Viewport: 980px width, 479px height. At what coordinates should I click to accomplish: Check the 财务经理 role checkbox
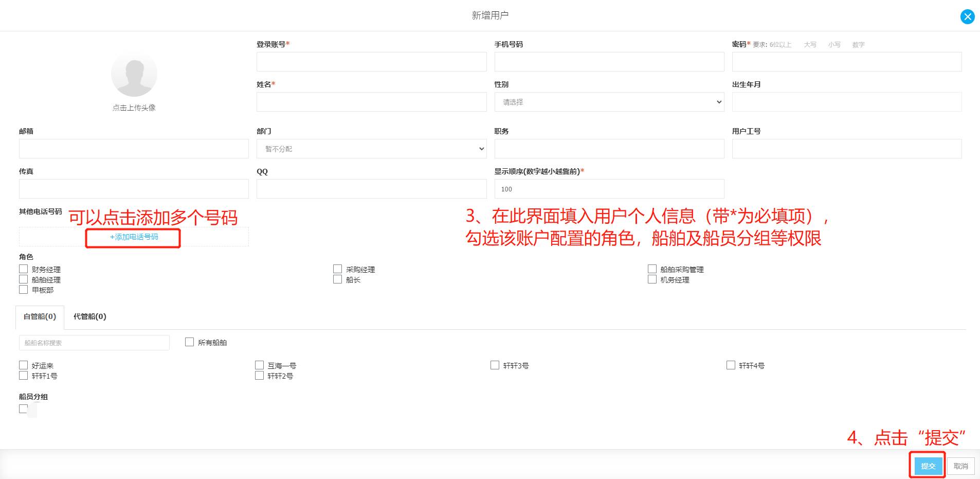23,269
